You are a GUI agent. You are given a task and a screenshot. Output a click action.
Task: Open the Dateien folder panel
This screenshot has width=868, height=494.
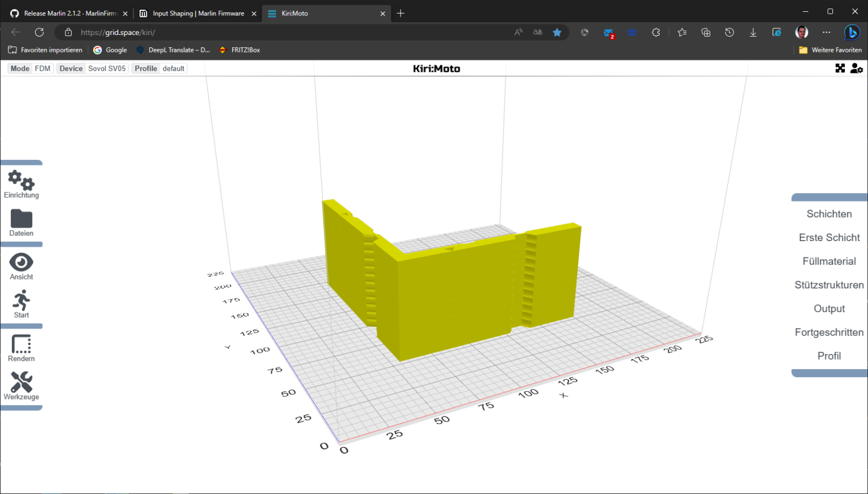point(21,223)
